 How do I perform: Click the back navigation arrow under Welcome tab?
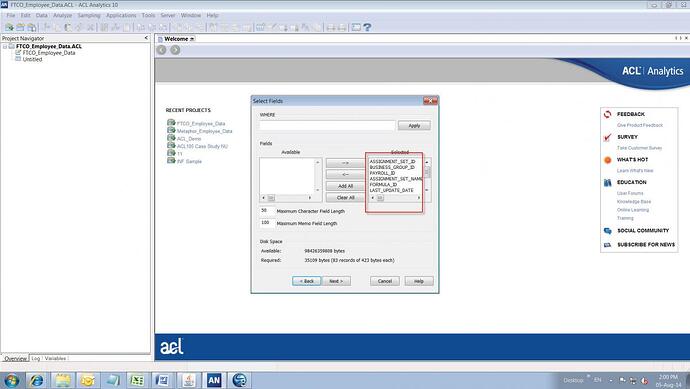coord(161,50)
